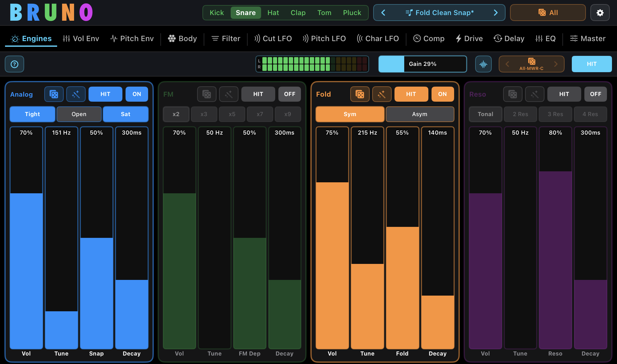Select the Fold Asym mode
Image resolution: width=617 pixels, height=364 pixels.
point(420,114)
